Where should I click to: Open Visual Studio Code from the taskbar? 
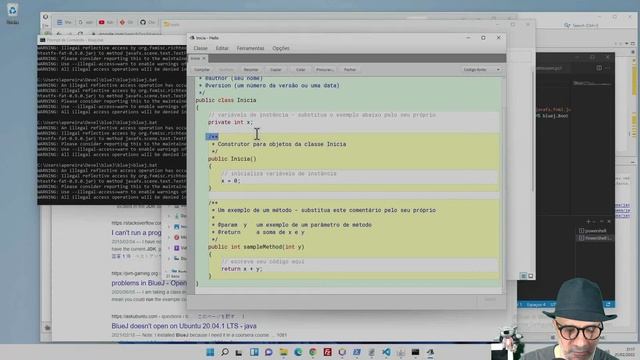[386, 352]
